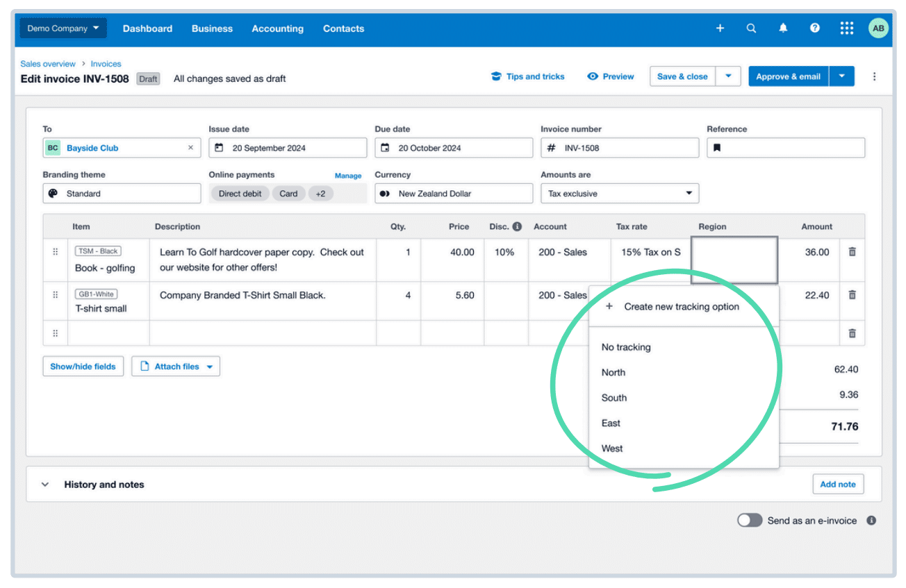Image resolution: width=906 pixels, height=588 pixels.
Task: Click the Issue date calendar icon
Action: [219, 148]
